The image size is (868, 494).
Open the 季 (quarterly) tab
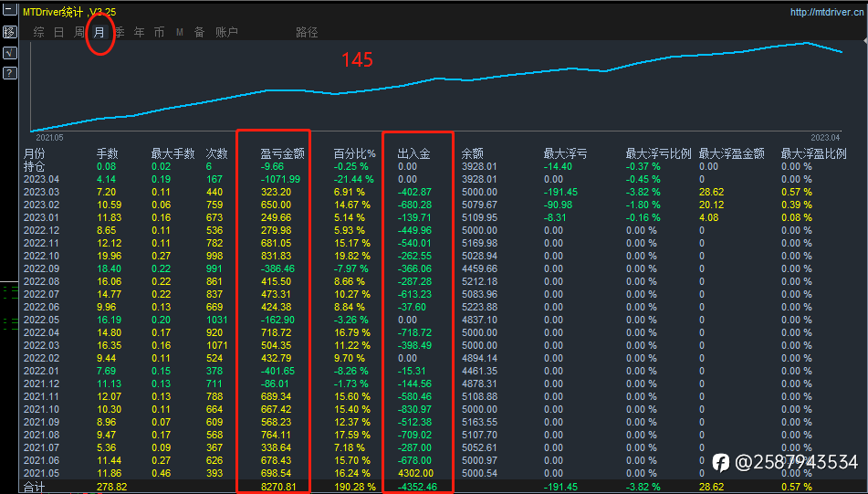(119, 32)
